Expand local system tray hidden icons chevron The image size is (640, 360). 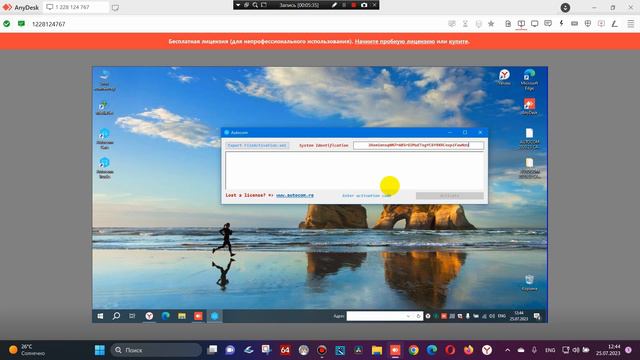(x=507, y=350)
